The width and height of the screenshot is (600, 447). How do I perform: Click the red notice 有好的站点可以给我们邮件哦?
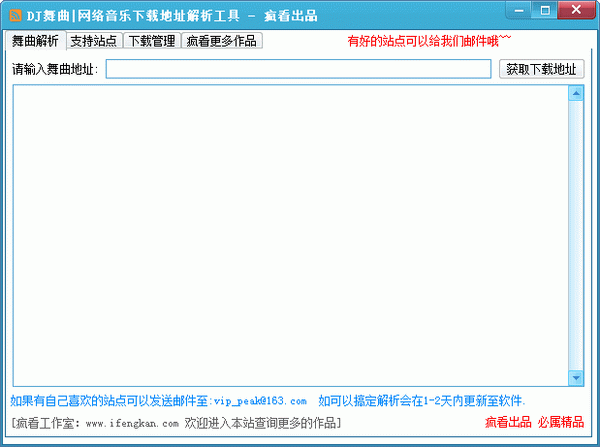point(429,41)
